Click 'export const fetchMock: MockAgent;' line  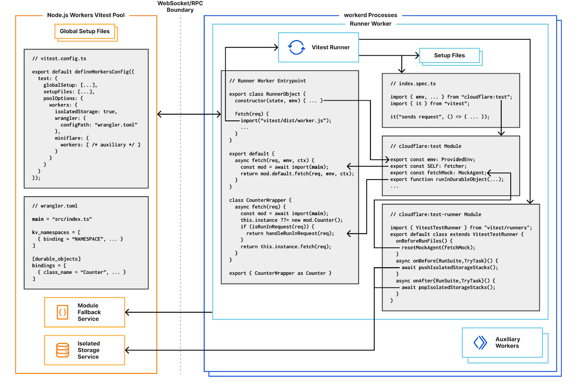tap(439, 173)
